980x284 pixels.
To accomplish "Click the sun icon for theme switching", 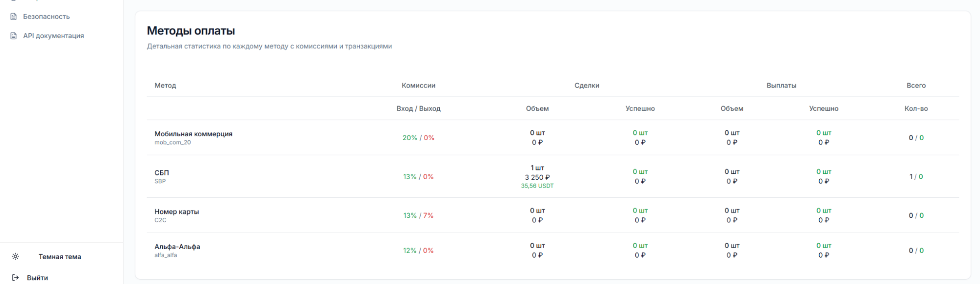I will coord(16,257).
